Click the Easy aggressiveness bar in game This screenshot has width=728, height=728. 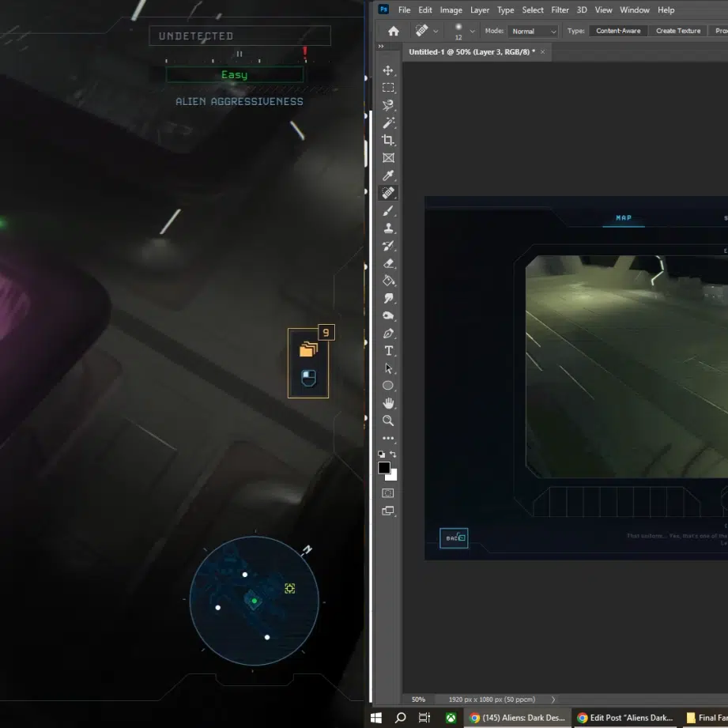click(x=235, y=75)
